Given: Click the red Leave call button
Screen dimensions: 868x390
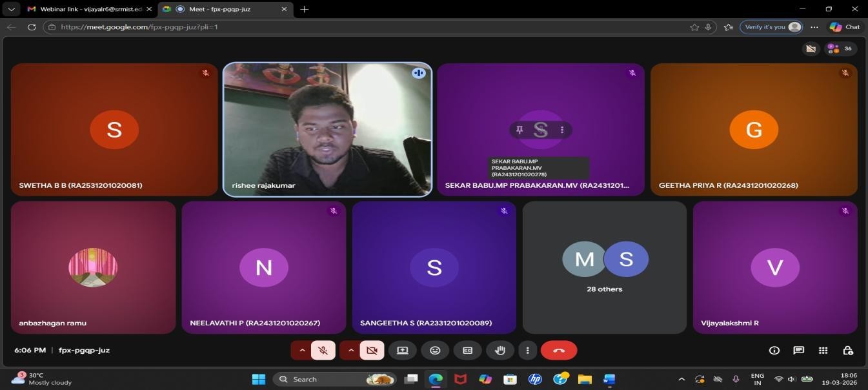Looking at the screenshot, I should coord(559,350).
